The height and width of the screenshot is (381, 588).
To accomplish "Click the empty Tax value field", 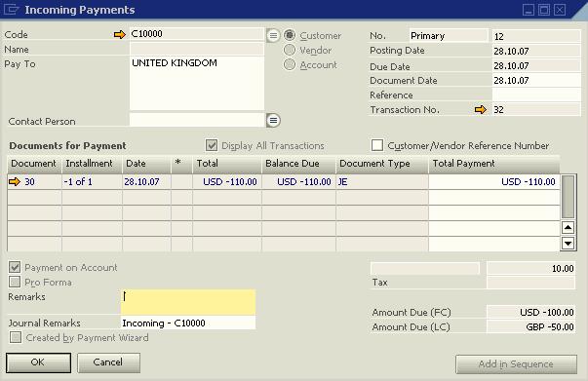I will tap(530, 283).
